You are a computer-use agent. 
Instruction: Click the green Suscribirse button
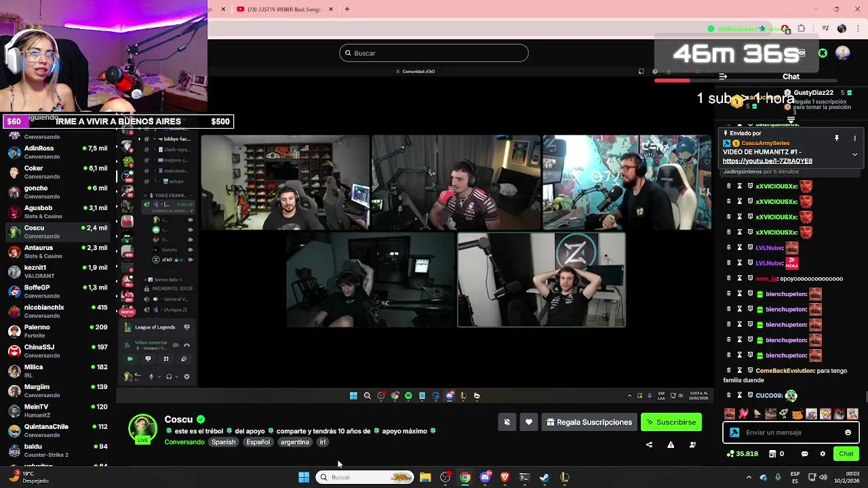tap(671, 422)
